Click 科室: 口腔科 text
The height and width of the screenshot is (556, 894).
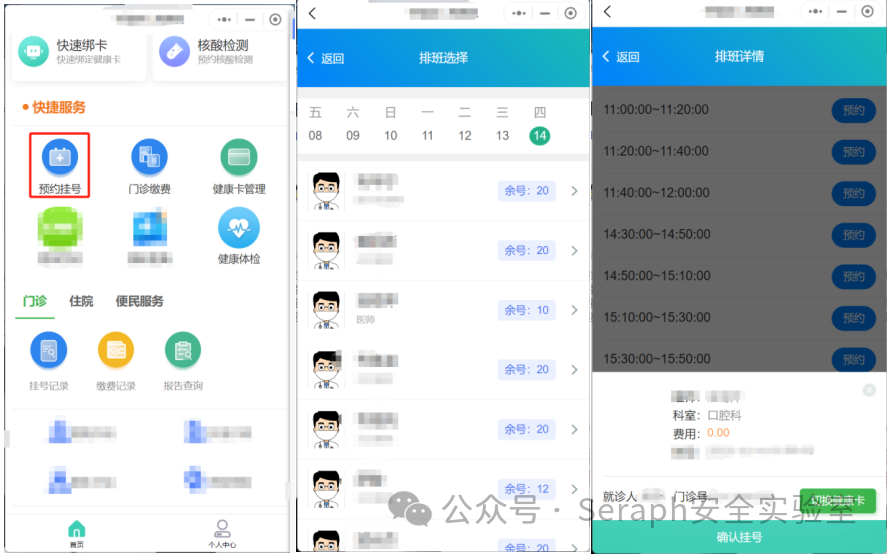pos(707,415)
